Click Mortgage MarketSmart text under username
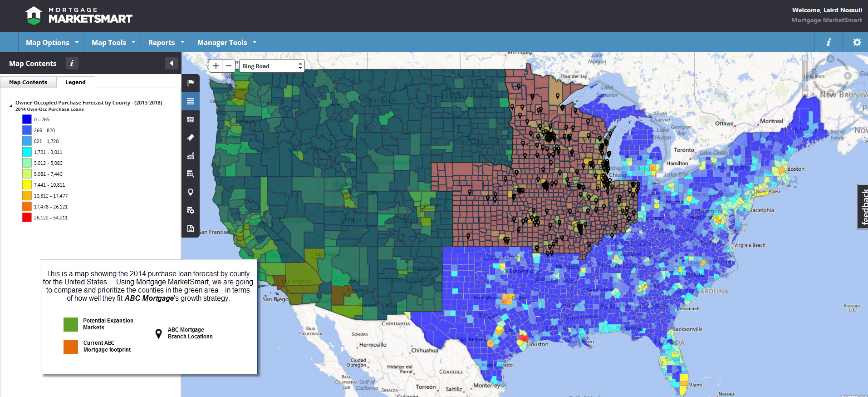 (827, 20)
